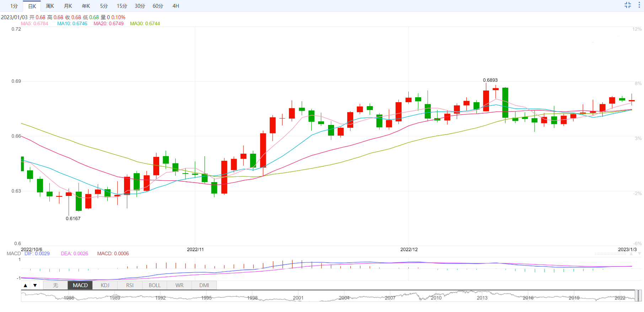The height and width of the screenshot is (312, 644).
Task: Click the MA10: 0.6746 legend label
Action: (x=72, y=23)
